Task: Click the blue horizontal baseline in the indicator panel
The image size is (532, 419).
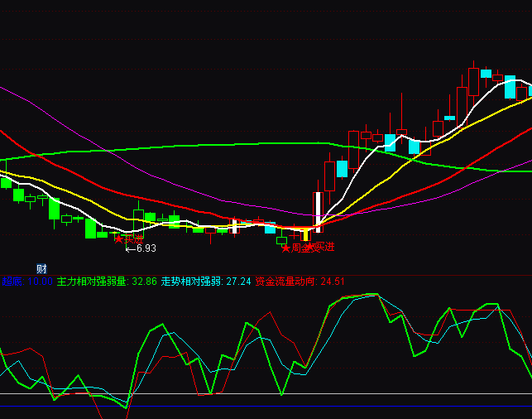Action: [248, 406]
